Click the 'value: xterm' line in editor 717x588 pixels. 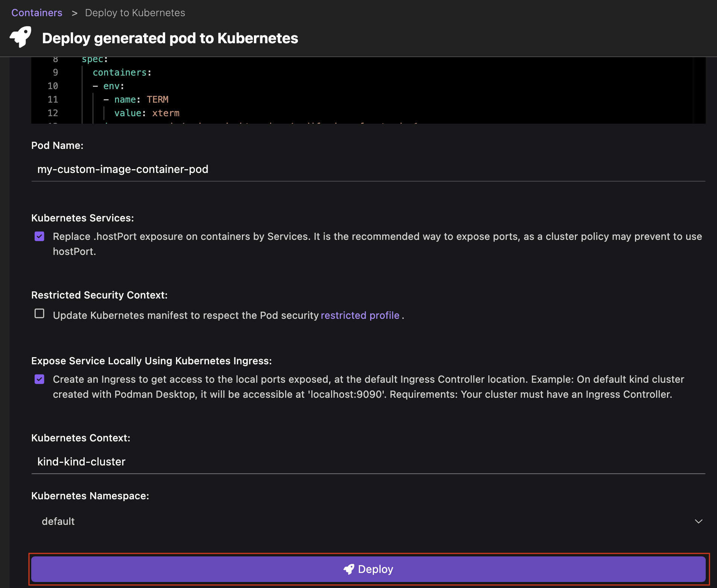[x=147, y=113]
